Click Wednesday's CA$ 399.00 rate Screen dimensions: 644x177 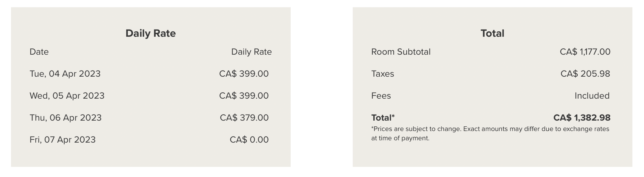coord(244,96)
